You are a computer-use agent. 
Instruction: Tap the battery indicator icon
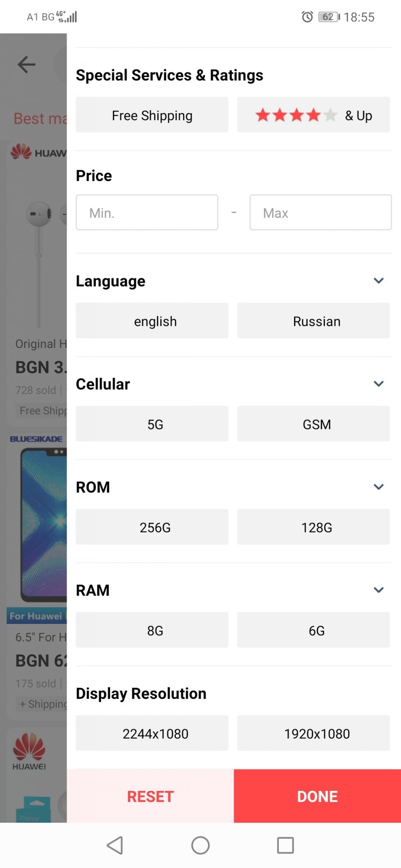point(329,17)
